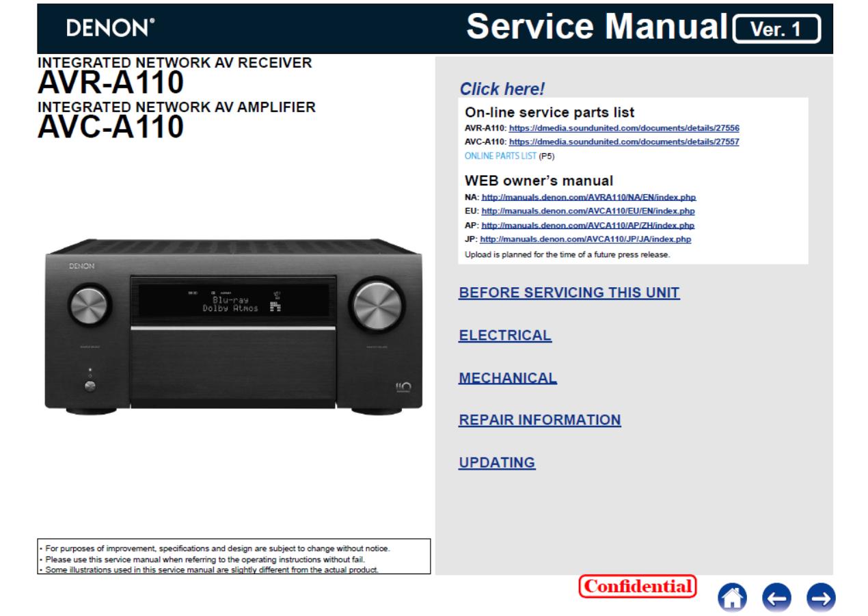Open the JP web owner's manual link
This screenshot has height=616, width=868.
(x=586, y=239)
